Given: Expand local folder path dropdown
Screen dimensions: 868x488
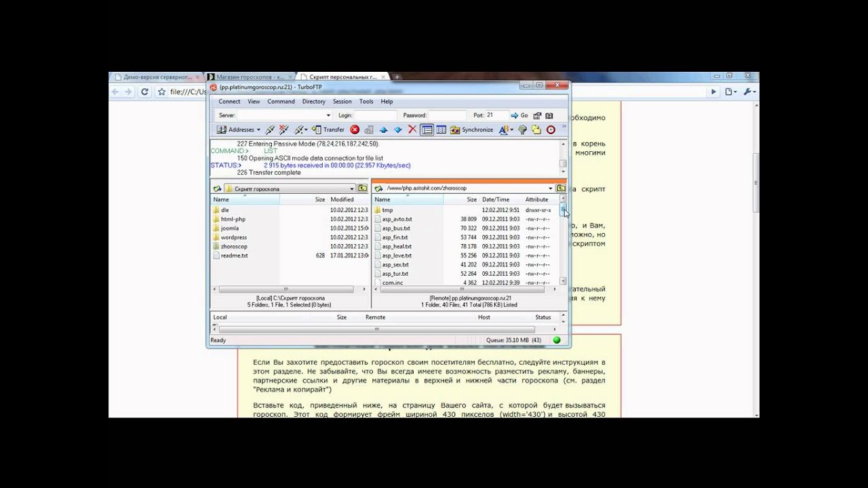Looking at the screenshot, I should tap(352, 188).
